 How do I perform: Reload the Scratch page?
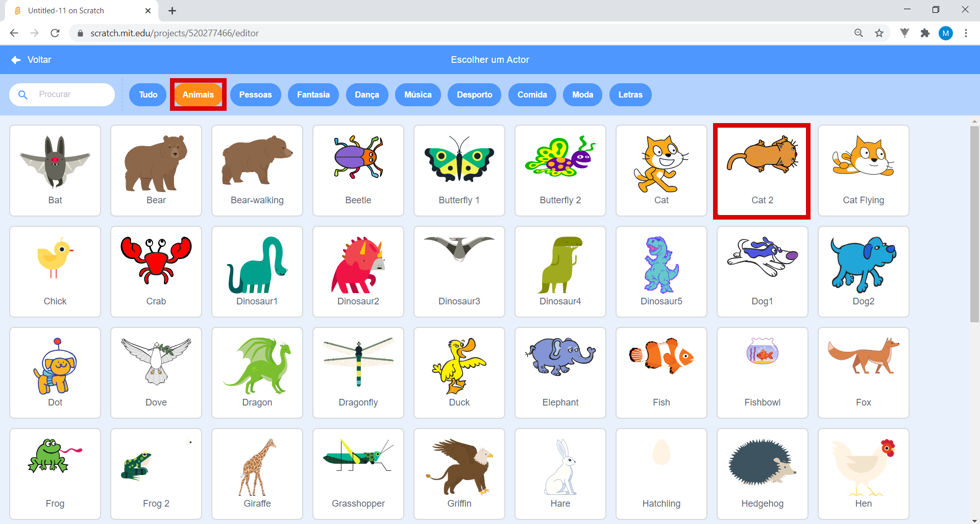55,33
